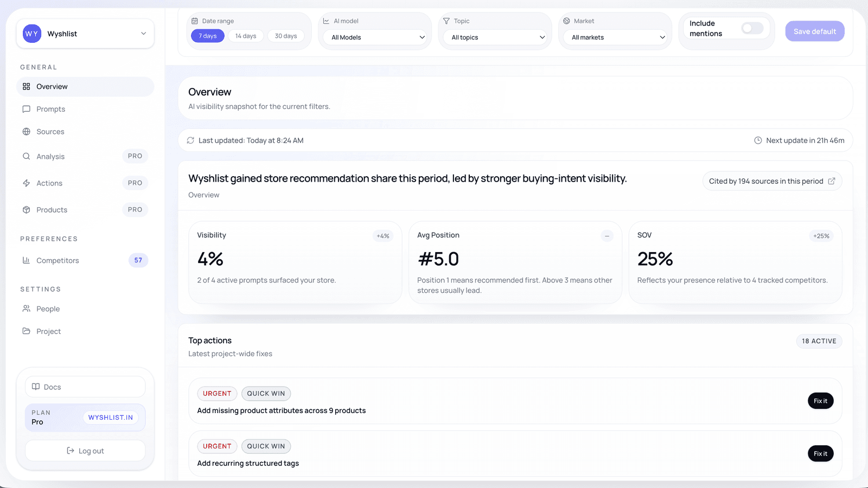Click the Topic filter funnel icon

(x=446, y=21)
